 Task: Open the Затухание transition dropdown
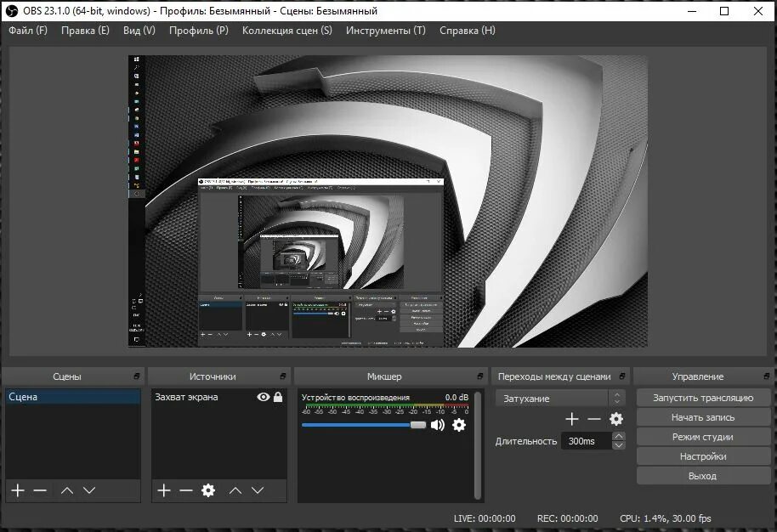[560, 399]
